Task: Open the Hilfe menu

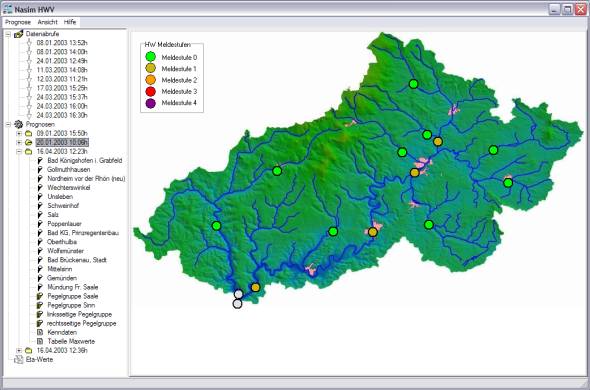Action: [70, 22]
